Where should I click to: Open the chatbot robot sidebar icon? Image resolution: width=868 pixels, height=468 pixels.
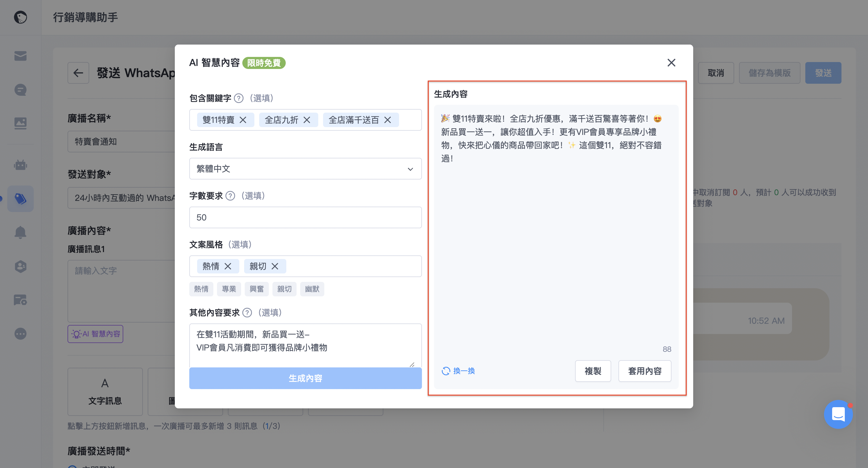pyautogui.click(x=20, y=165)
